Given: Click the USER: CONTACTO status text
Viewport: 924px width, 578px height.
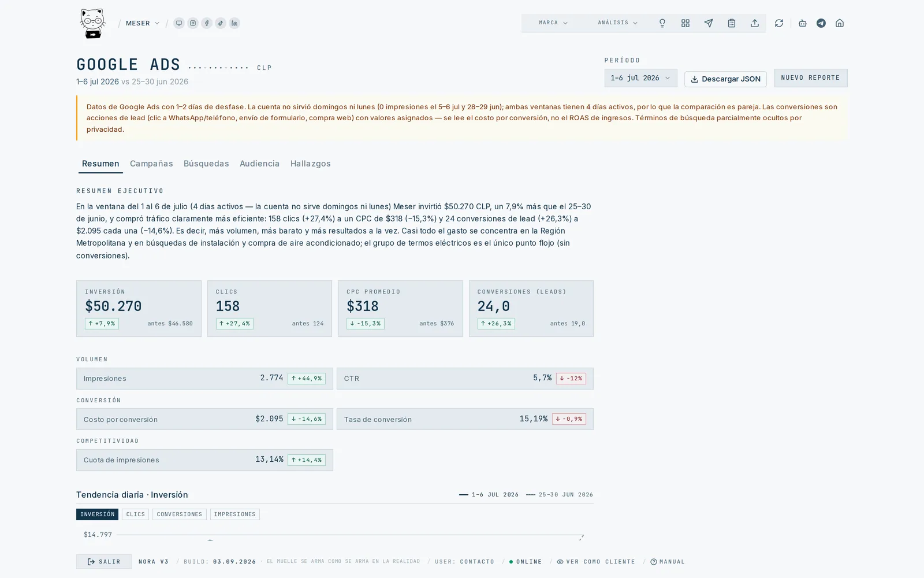Looking at the screenshot, I should coord(464,562).
